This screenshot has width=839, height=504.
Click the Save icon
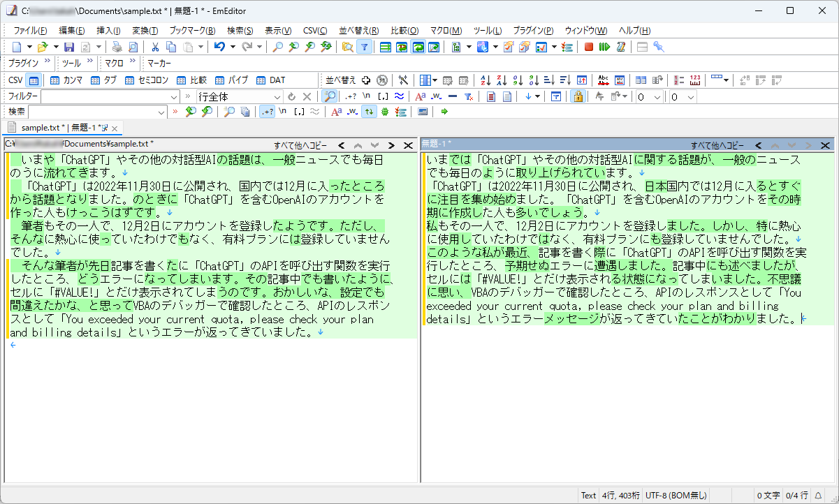pos(68,46)
